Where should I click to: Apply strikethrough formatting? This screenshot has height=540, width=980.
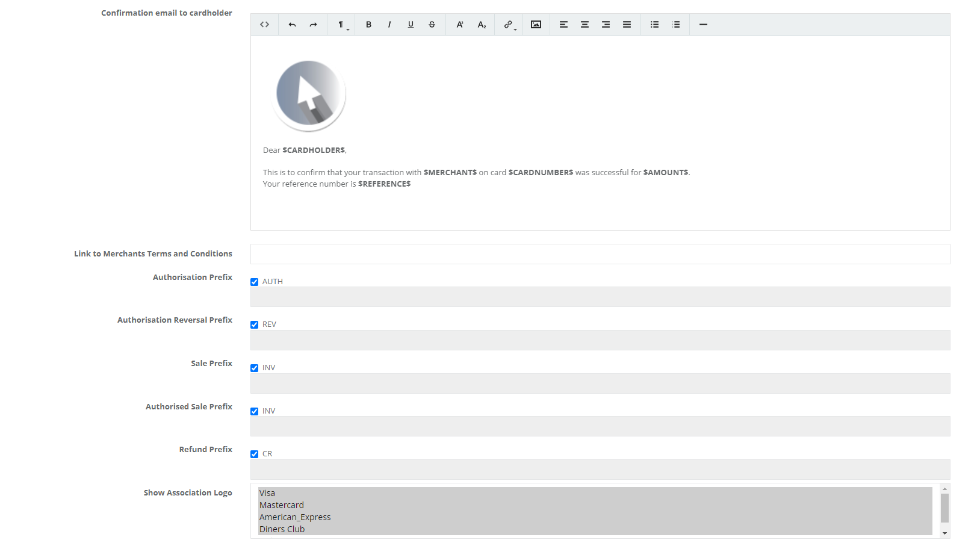coord(432,25)
